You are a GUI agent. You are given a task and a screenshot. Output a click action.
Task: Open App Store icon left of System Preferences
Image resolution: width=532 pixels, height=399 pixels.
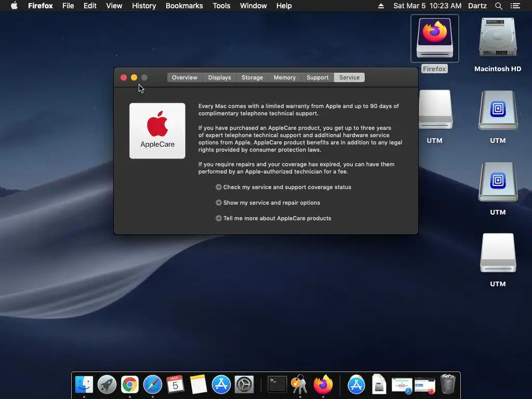click(221, 385)
